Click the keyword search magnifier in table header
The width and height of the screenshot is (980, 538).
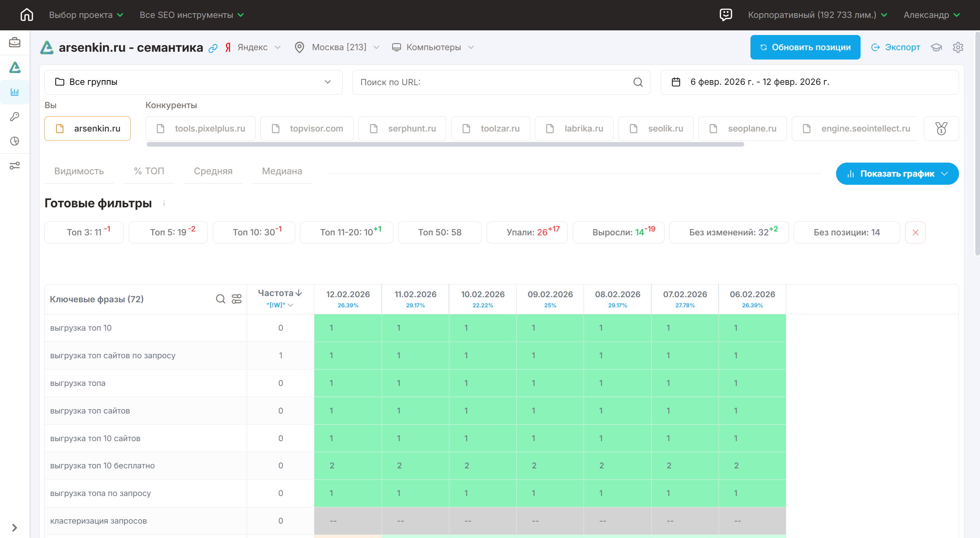tap(220, 299)
